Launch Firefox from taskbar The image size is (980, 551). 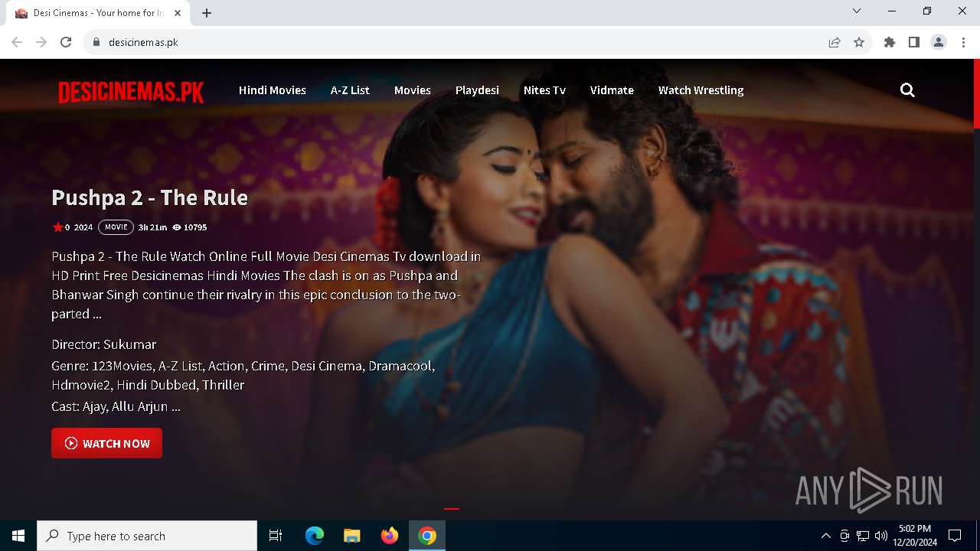click(x=390, y=536)
